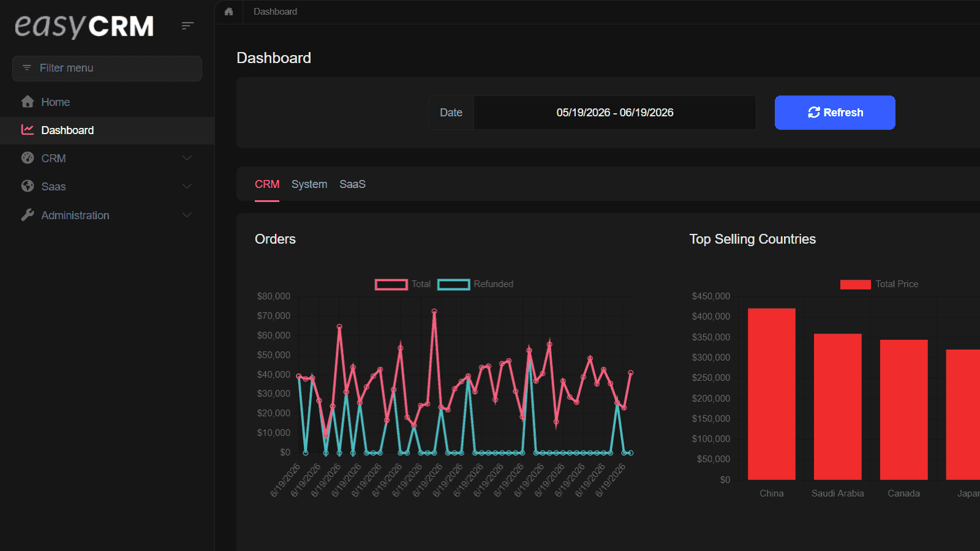980x551 pixels.
Task: Click the $450,000 axis label
Action: pyautogui.click(x=711, y=296)
